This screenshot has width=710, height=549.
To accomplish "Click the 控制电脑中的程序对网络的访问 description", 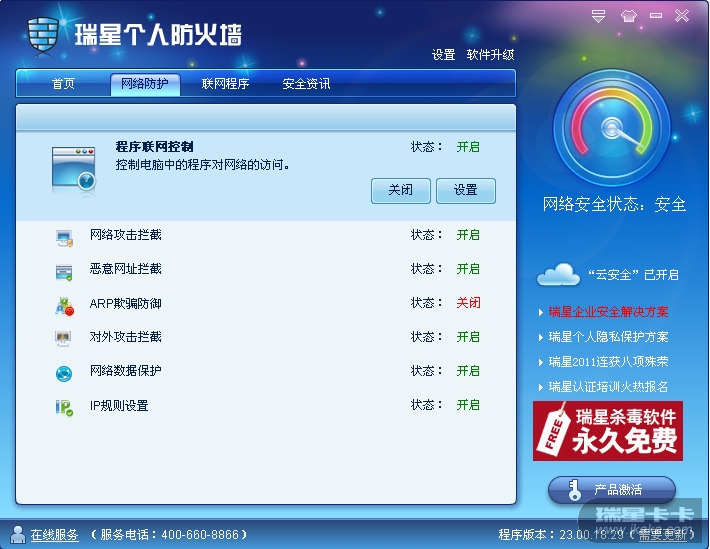I will click(x=202, y=165).
